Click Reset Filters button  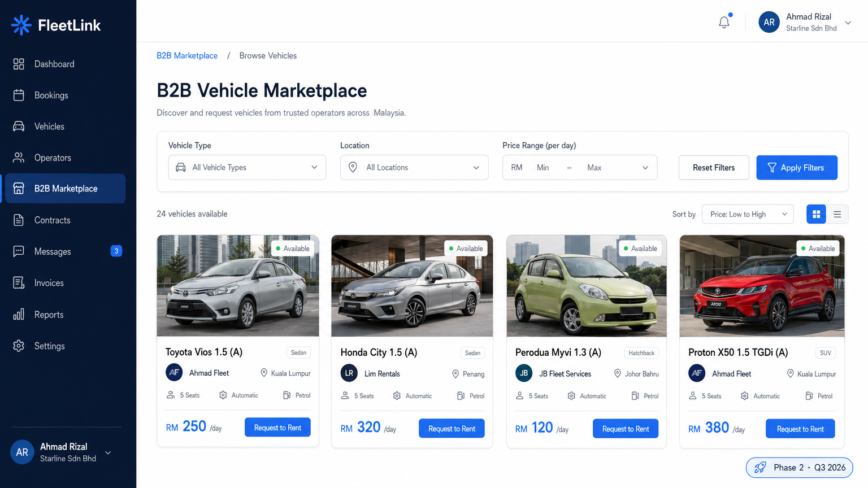coord(714,167)
